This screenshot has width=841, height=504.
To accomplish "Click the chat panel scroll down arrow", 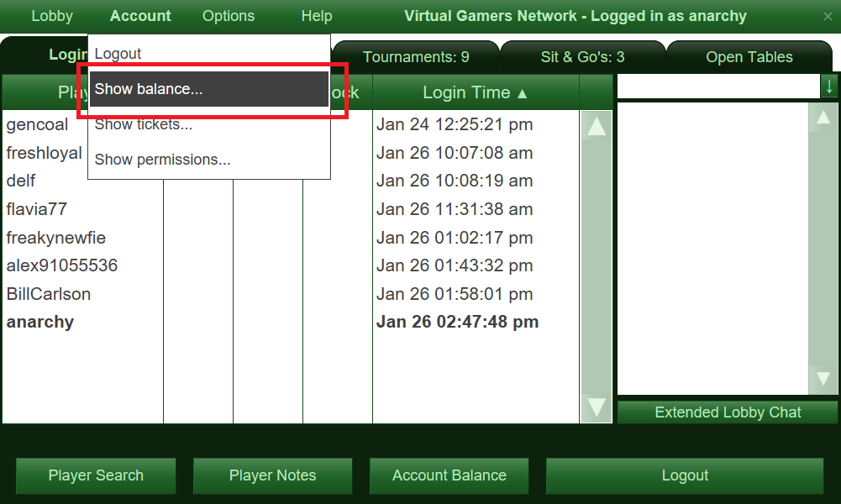I will [x=823, y=378].
